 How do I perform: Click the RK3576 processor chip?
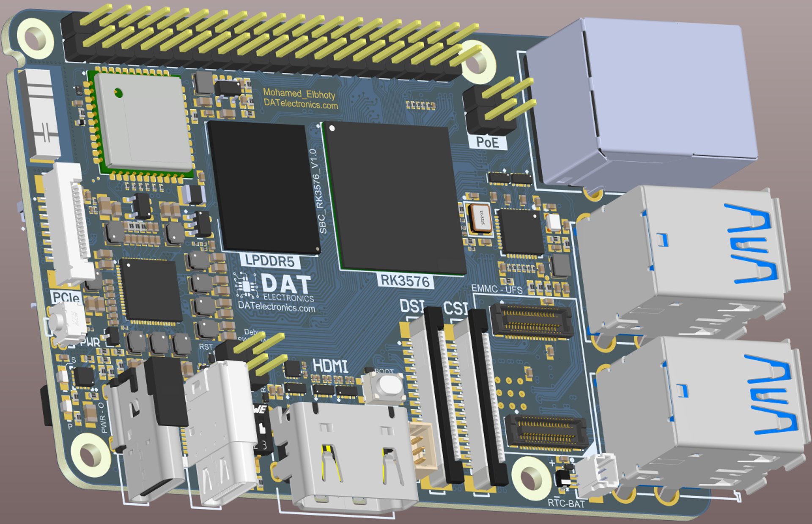pyautogui.click(x=393, y=197)
